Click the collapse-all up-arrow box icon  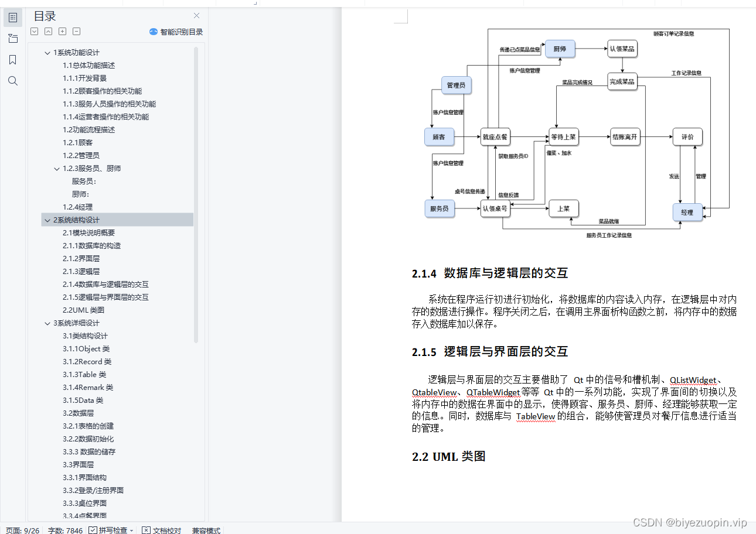tap(49, 32)
